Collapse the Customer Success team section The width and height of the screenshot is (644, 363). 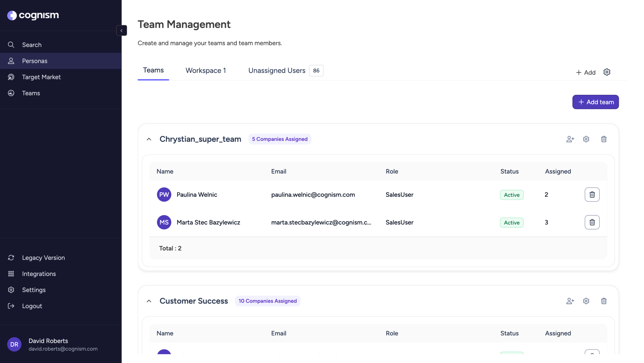click(149, 301)
